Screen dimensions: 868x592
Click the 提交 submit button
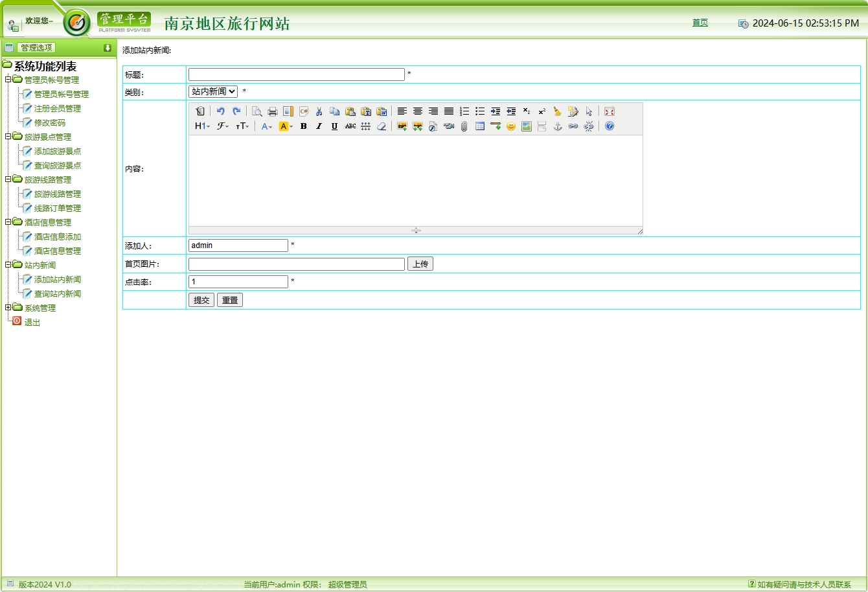201,301
